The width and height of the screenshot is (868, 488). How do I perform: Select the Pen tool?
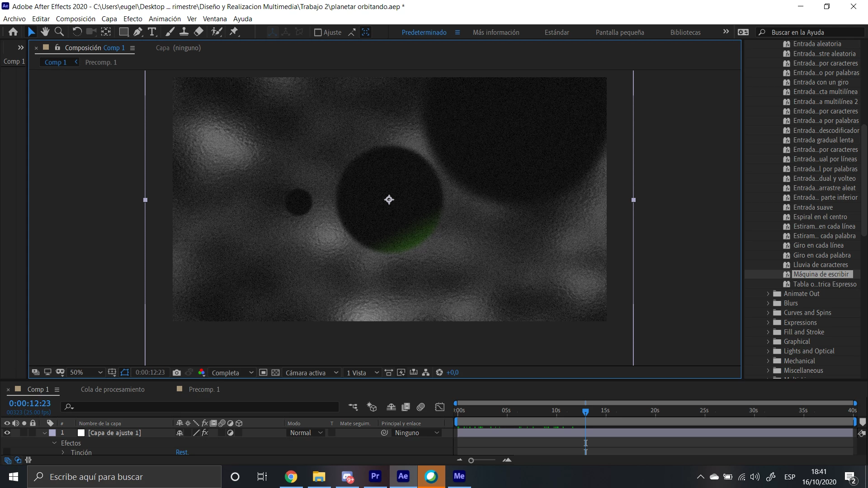tap(138, 32)
